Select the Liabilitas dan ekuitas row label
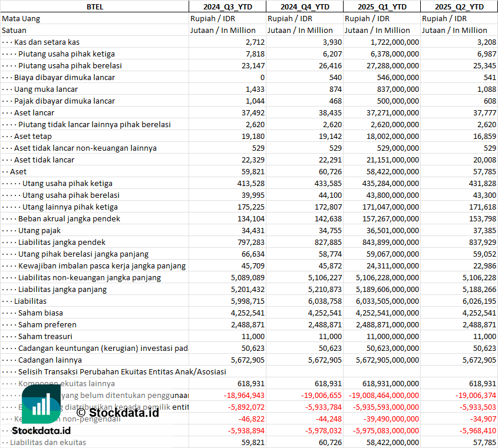 point(48,442)
